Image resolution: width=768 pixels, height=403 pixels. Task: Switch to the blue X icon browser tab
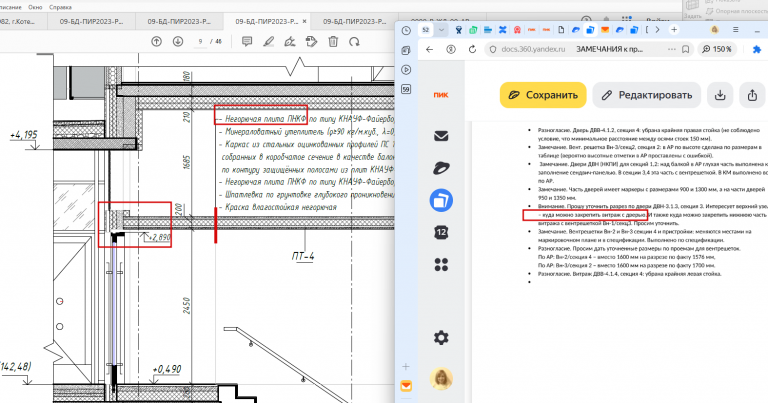click(x=503, y=30)
